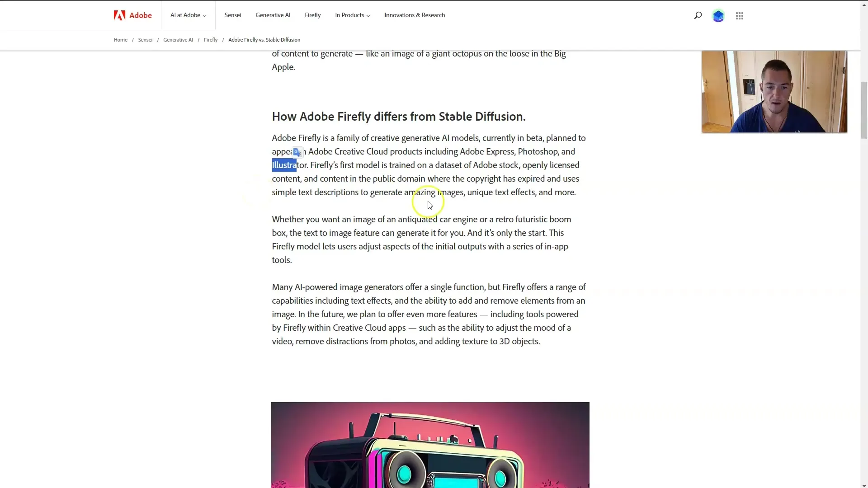Click the Apps grid icon
This screenshot has width=868, height=488.
740,15
